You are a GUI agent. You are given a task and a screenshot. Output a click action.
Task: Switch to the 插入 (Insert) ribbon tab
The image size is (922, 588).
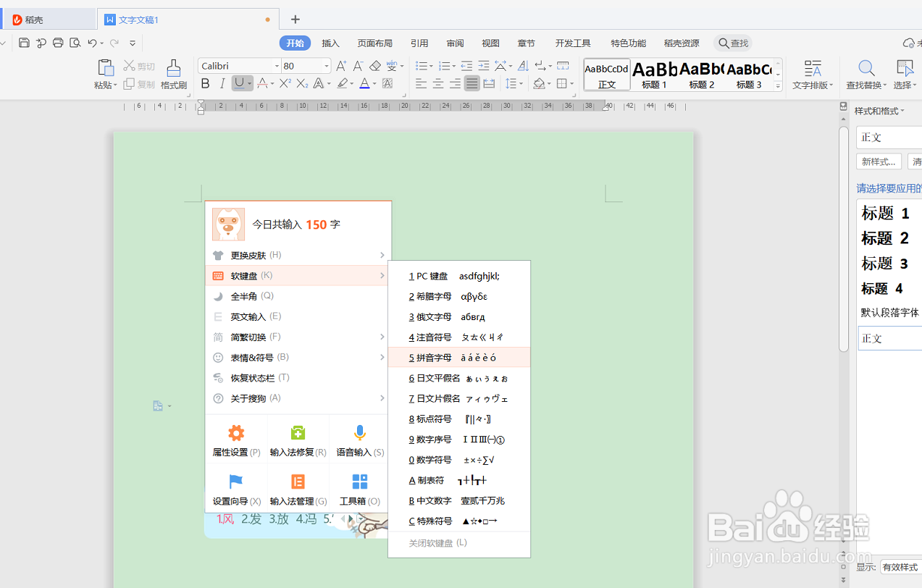(x=331, y=43)
